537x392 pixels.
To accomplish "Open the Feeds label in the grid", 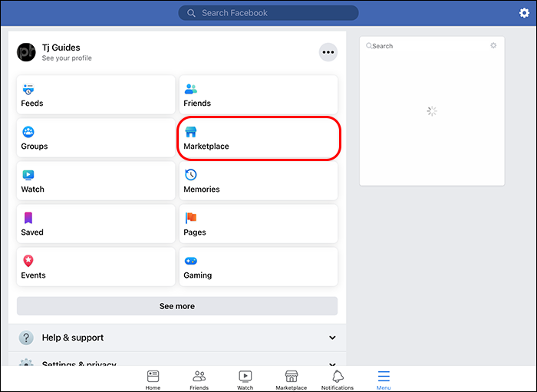I will (32, 103).
